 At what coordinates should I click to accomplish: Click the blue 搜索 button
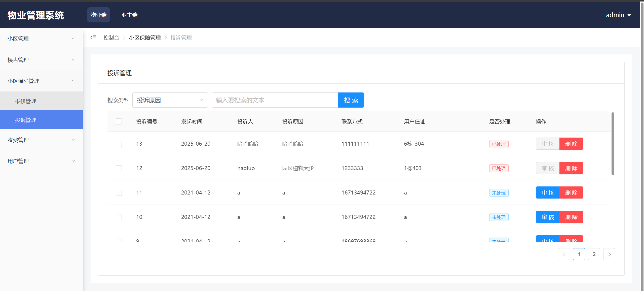click(x=351, y=100)
